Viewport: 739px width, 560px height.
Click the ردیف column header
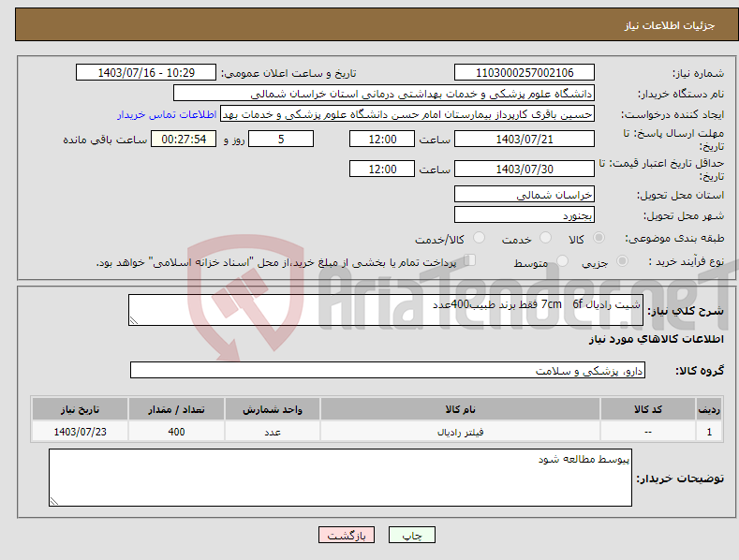click(709, 408)
